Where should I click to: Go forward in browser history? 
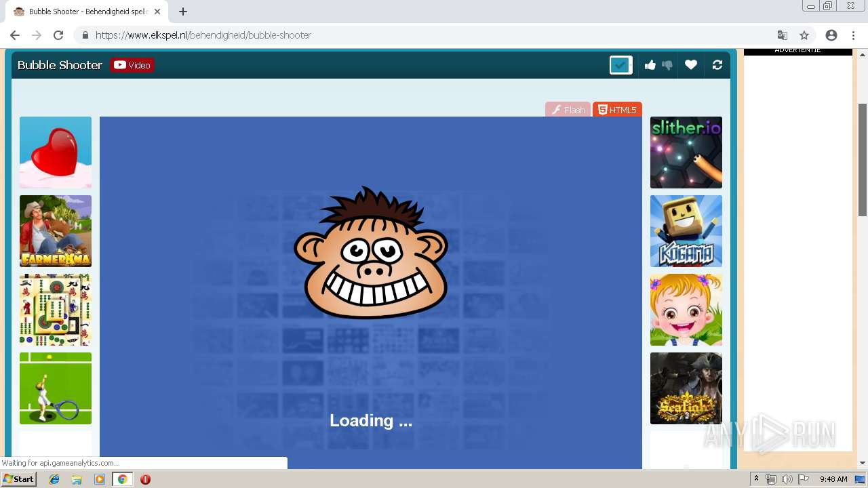[x=37, y=35]
